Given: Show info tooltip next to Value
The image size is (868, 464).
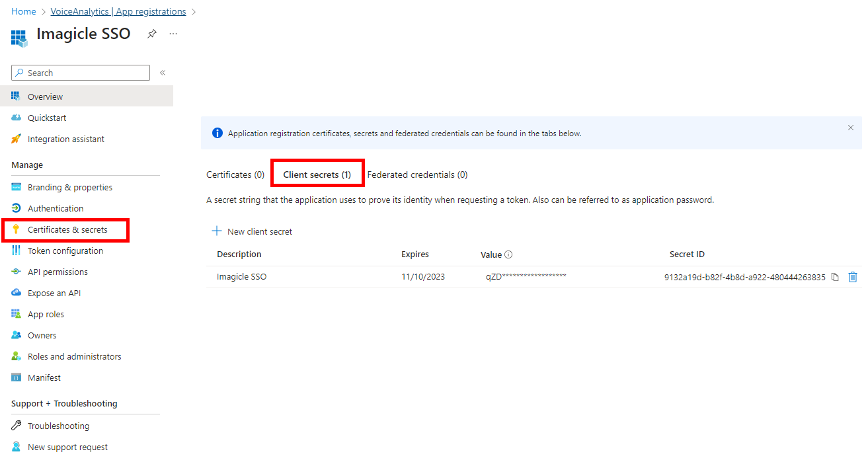Looking at the screenshot, I should pyautogui.click(x=508, y=254).
